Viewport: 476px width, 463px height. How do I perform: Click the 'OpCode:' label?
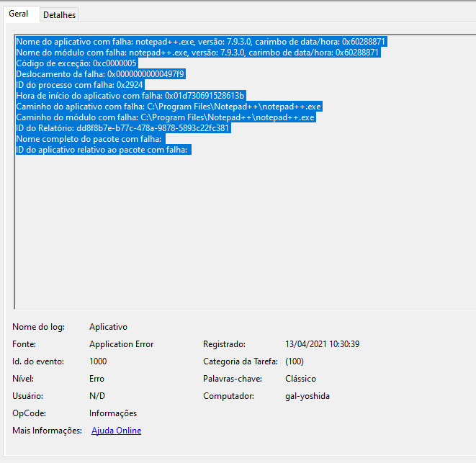29,413
